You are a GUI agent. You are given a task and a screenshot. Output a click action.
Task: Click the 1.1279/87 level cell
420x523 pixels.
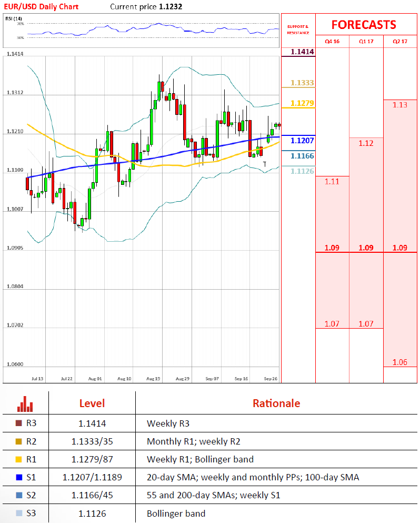(x=92, y=460)
